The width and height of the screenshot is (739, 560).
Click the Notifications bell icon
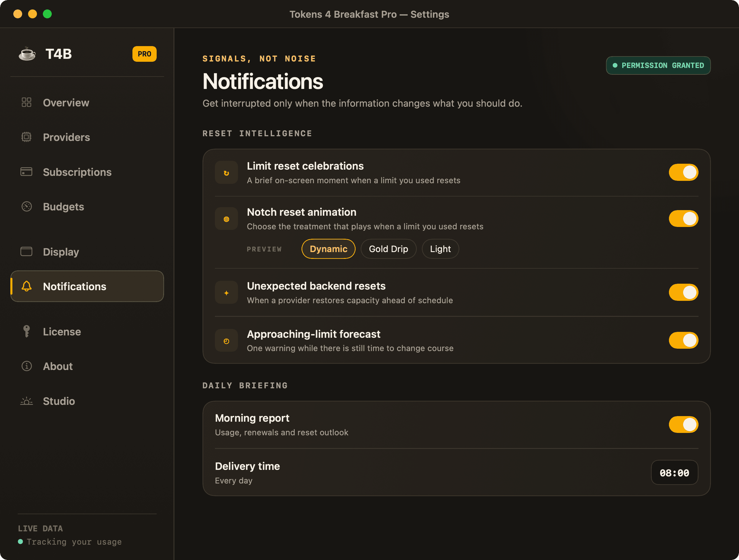tap(26, 286)
